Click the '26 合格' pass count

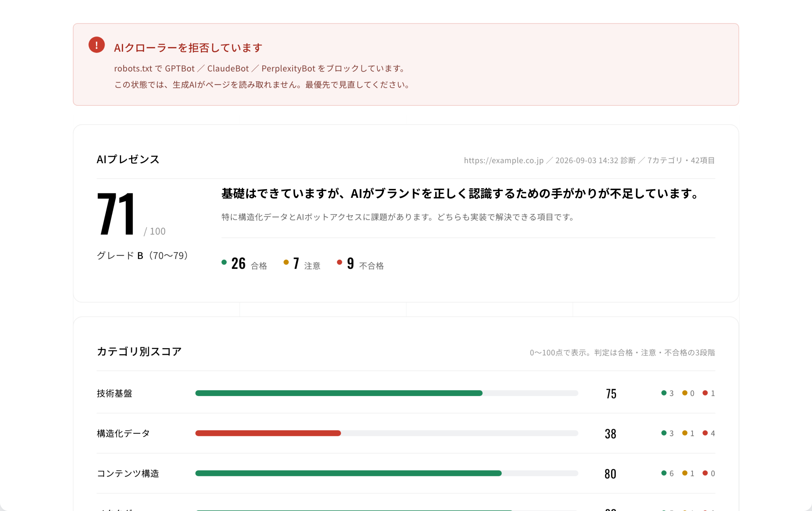[x=244, y=264]
